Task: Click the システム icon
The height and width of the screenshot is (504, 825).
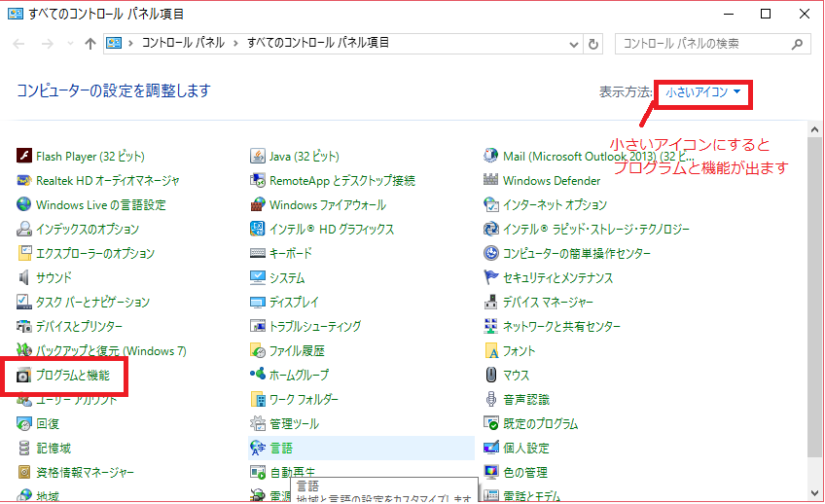Action: click(x=258, y=277)
